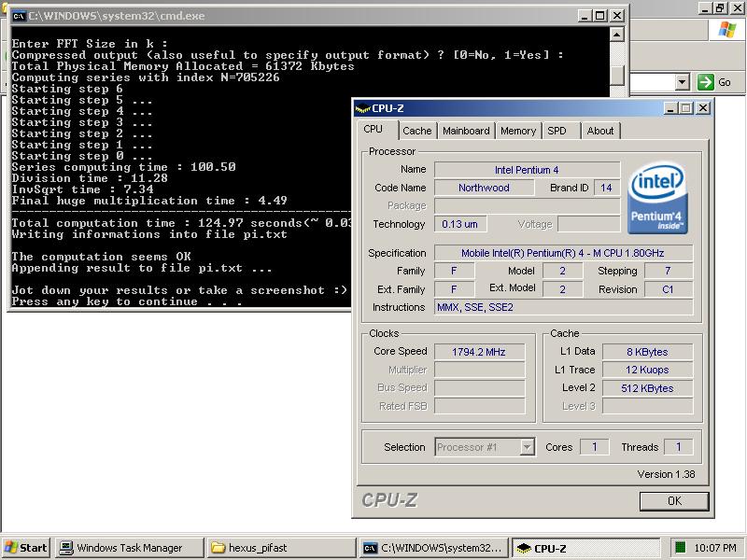Click the 'Version 1.38' label in CPU-Z
747x560 pixels.
point(666,474)
